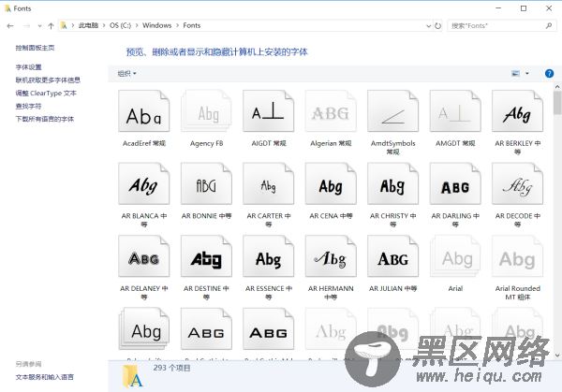This screenshot has width=562, height=392.
Task: Click the scrollbar down arrow
Action: pyautogui.click(x=557, y=356)
